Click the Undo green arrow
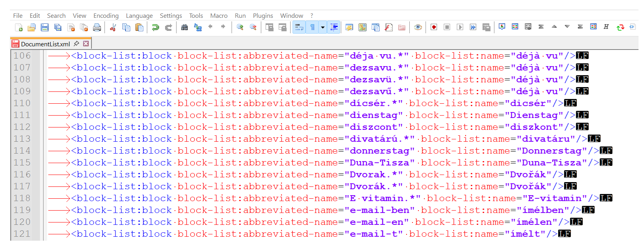 pyautogui.click(x=156, y=27)
